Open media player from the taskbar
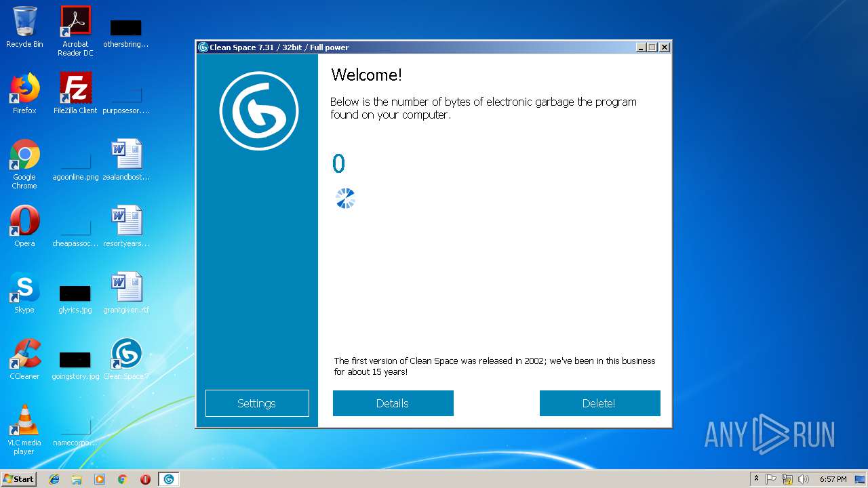 coord(100,479)
